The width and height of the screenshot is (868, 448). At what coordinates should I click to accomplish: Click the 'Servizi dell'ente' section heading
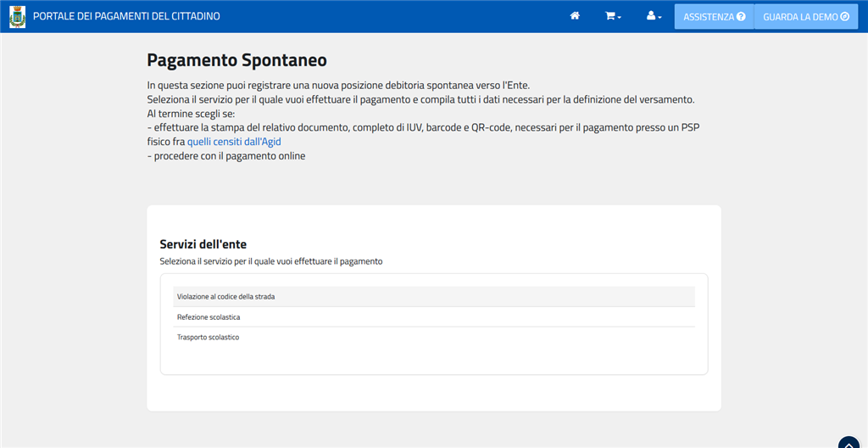pyautogui.click(x=203, y=244)
